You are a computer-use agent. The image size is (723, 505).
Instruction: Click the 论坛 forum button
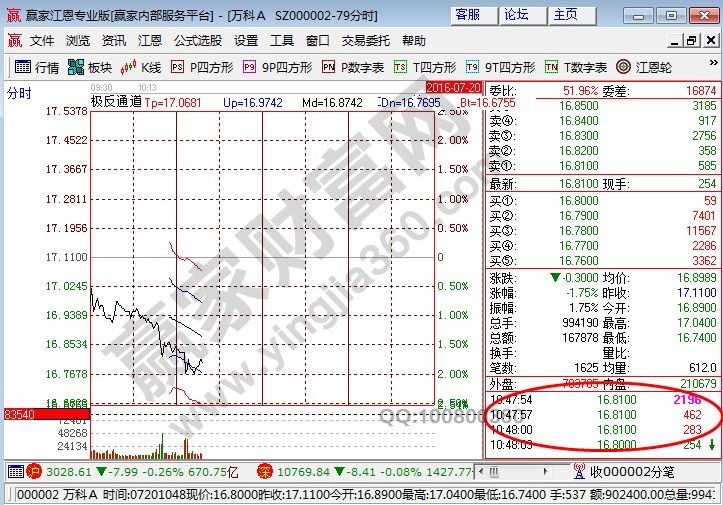[x=516, y=15]
